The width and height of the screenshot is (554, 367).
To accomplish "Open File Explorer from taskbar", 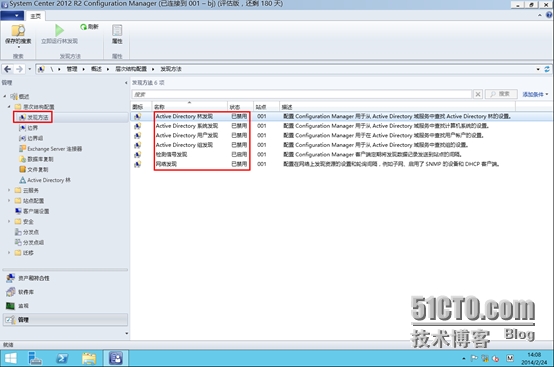I will pyautogui.click(x=89, y=359).
